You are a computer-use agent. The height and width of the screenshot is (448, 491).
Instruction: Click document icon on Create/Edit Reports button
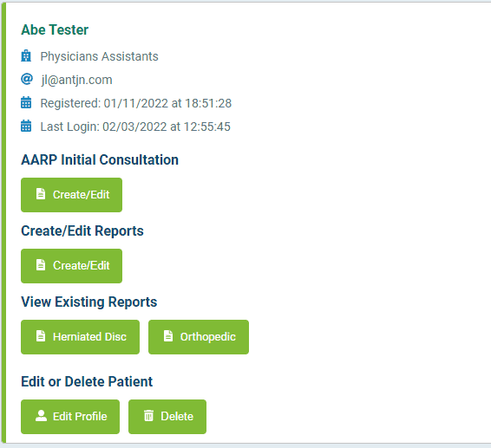coord(41,265)
